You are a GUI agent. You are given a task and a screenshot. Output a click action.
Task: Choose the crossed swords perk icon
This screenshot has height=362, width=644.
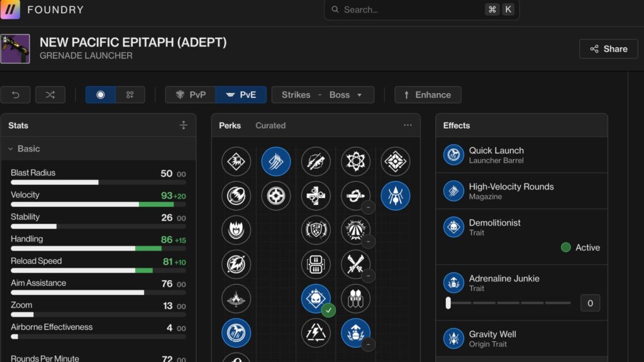[x=355, y=265]
